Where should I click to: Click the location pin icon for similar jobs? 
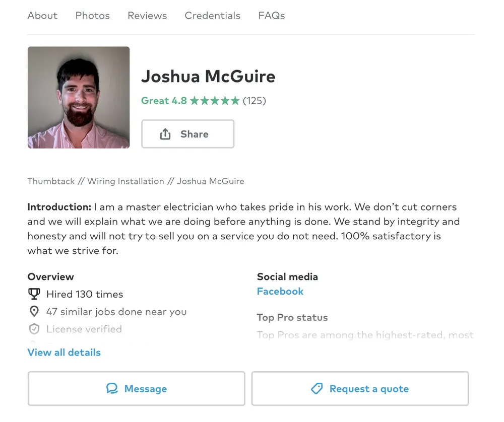pyautogui.click(x=34, y=312)
